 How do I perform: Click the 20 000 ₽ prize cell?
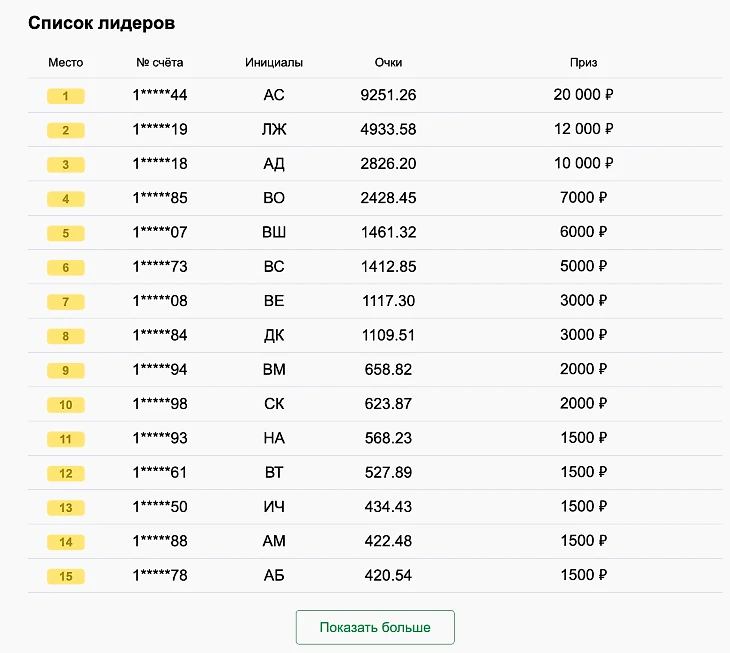583,95
